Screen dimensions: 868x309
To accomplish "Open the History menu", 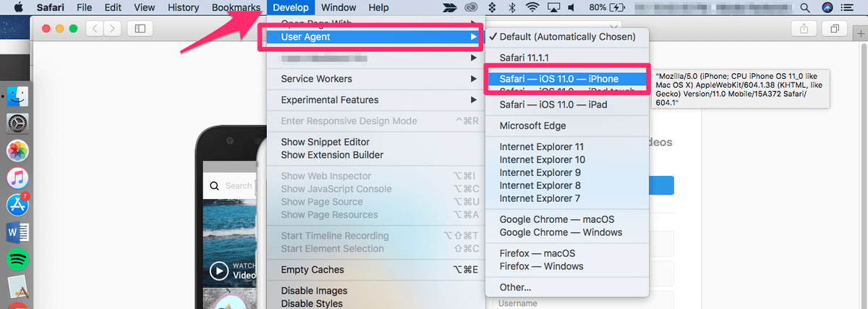I will coord(183,8).
